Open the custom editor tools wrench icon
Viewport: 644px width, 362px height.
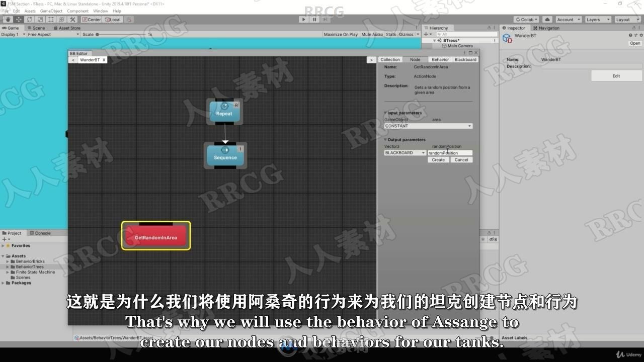72,20
